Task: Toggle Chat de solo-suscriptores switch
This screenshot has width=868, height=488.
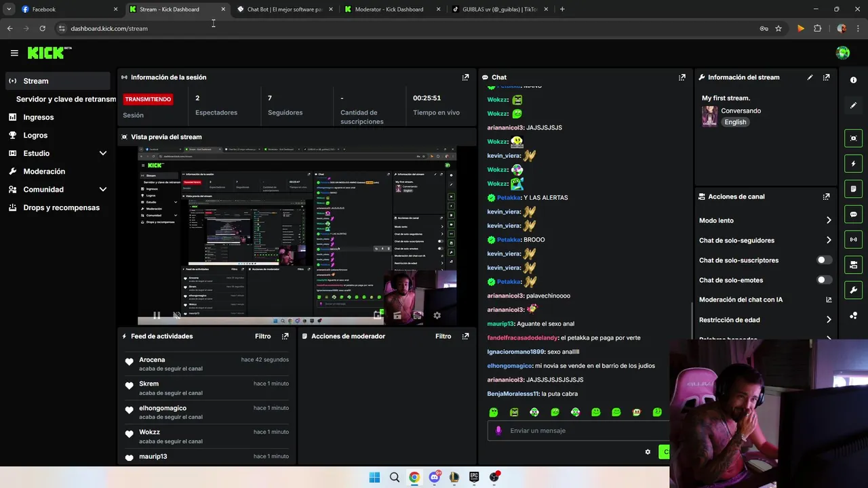Action: (824, 260)
